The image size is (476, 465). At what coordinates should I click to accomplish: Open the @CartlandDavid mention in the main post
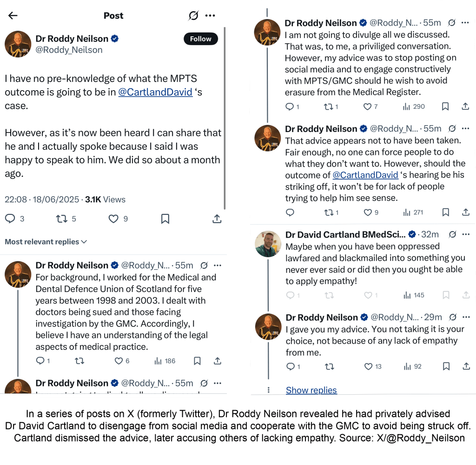point(155,92)
